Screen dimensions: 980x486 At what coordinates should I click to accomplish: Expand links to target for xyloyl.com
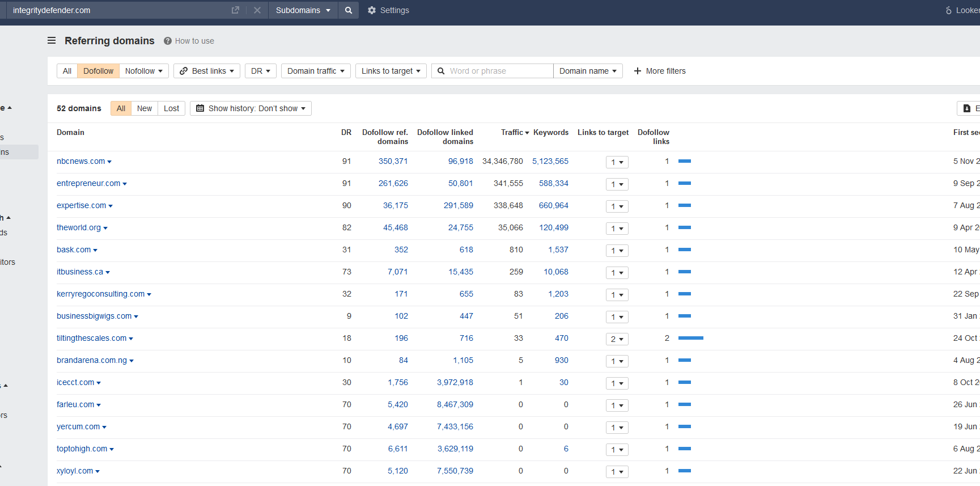click(x=617, y=472)
